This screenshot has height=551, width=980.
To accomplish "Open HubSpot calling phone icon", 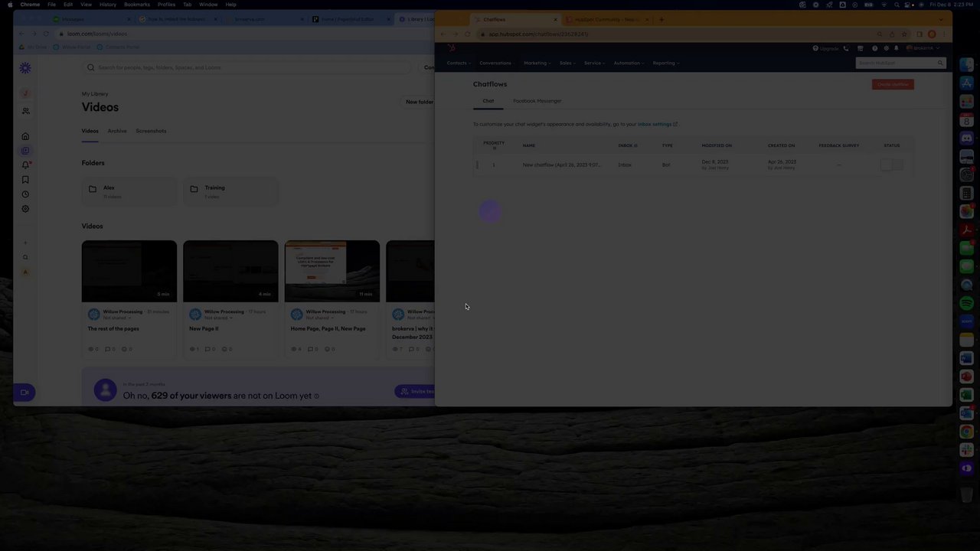I will click(x=846, y=48).
